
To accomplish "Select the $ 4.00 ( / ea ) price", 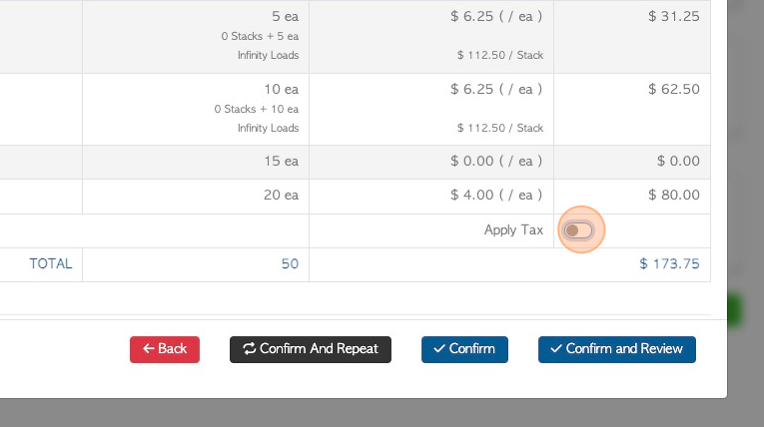I will pos(496,195).
